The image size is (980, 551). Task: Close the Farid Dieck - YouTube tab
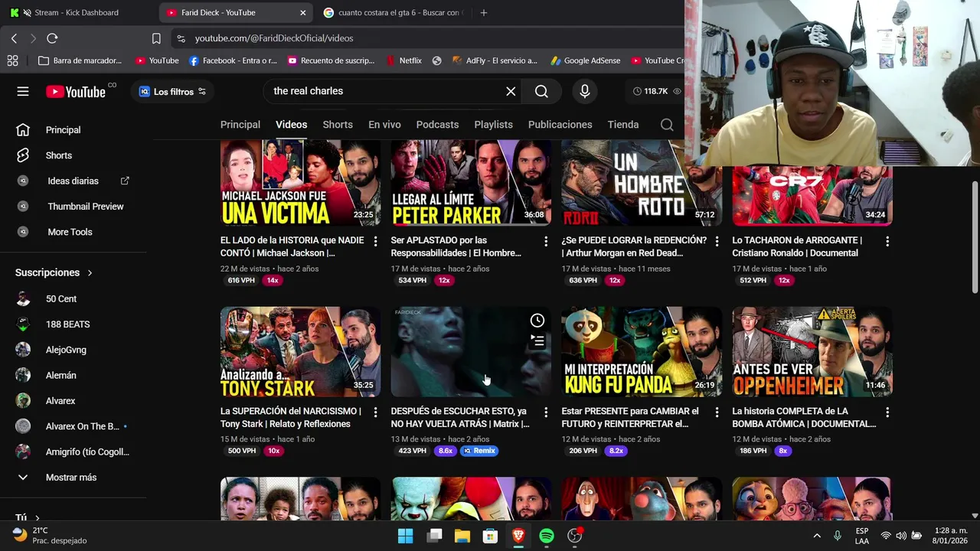point(302,12)
